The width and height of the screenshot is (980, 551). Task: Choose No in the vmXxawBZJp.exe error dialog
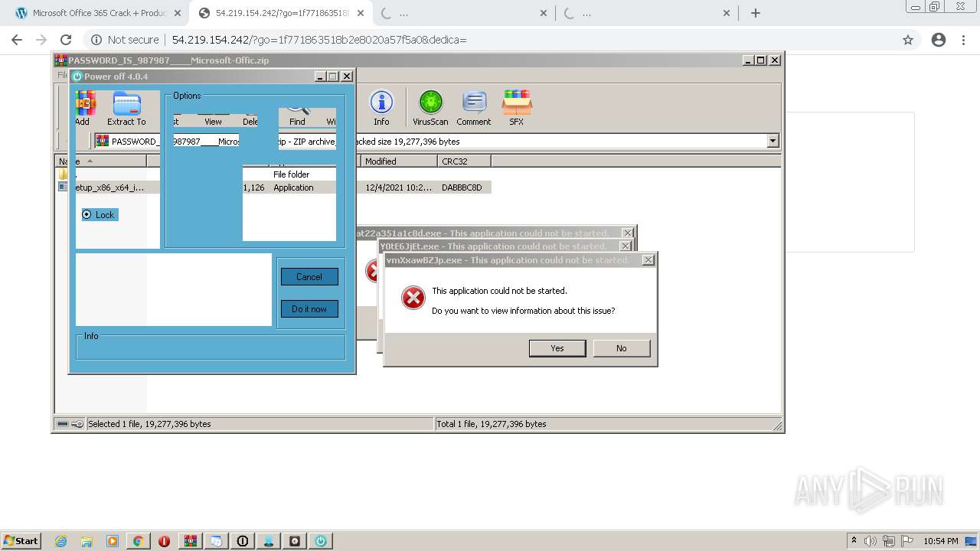(x=622, y=348)
